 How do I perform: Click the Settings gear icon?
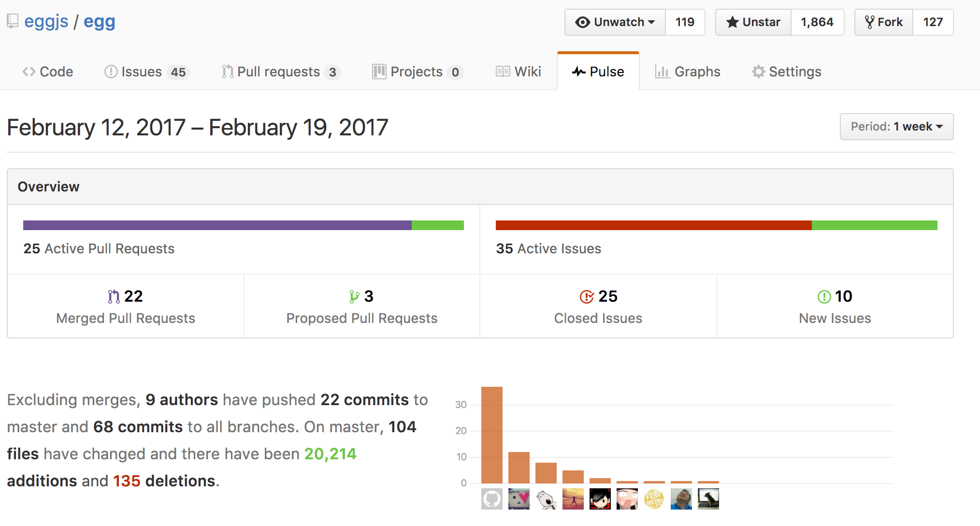tap(758, 72)
